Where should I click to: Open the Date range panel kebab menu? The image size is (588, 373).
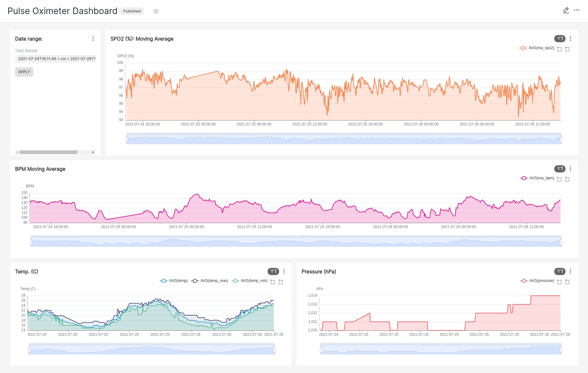[x=93, y=38]
